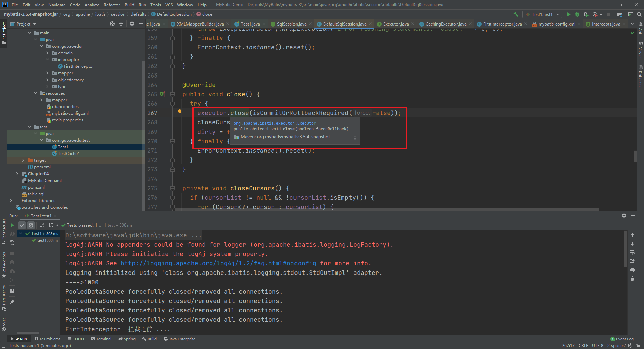644x349 pixels.
Task: Expand External Libraries in the project tree
Action: click(11, 200)
